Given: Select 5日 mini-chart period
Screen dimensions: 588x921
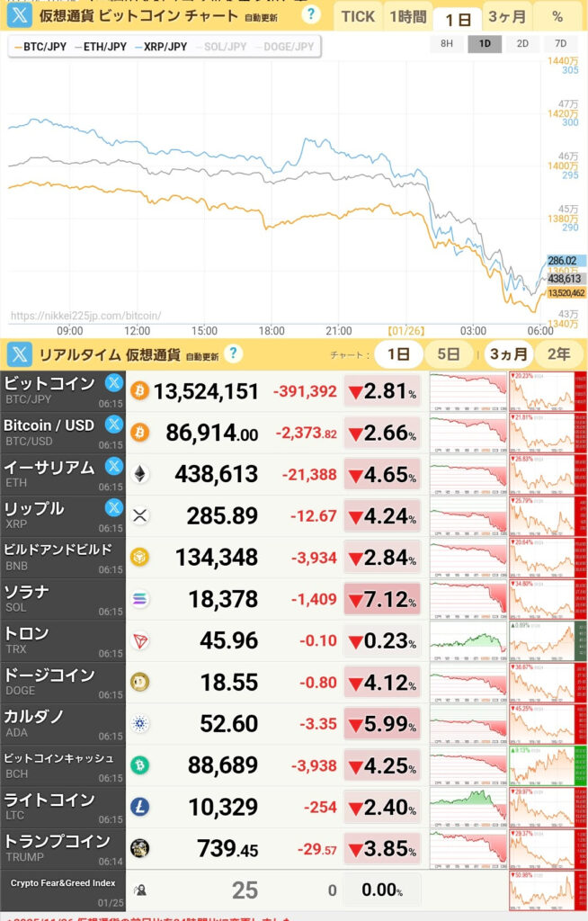Looking at the screenshot, I should pos(449,353).
